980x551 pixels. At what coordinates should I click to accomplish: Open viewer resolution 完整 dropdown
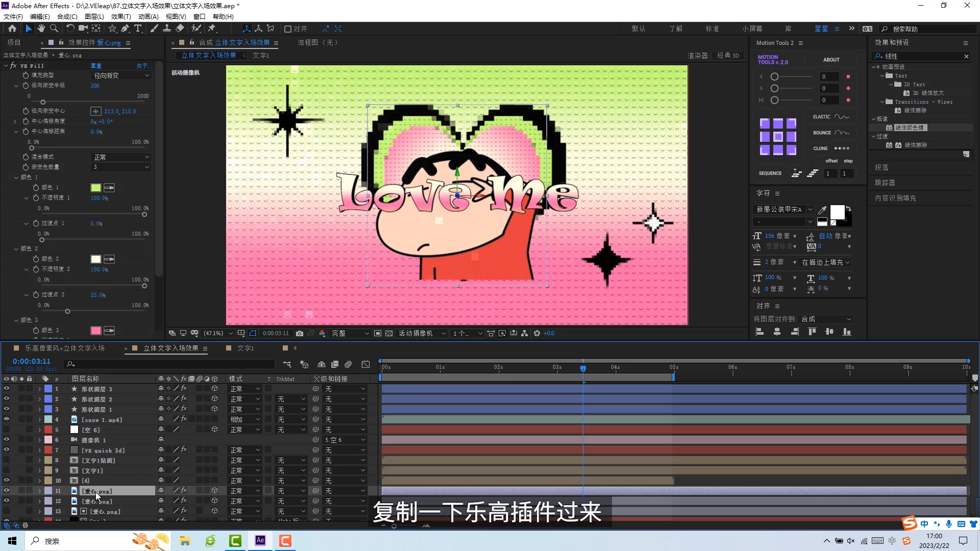350,333
